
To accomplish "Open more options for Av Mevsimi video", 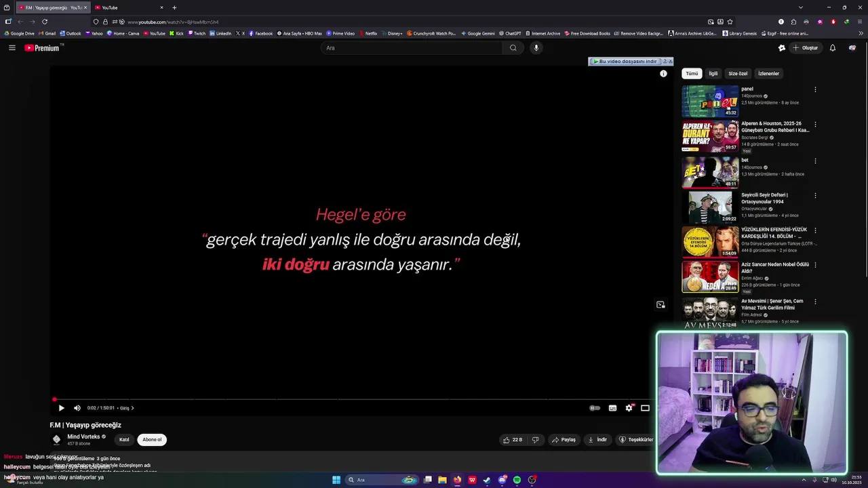I will pyautogui.click(x=815, y=302).
